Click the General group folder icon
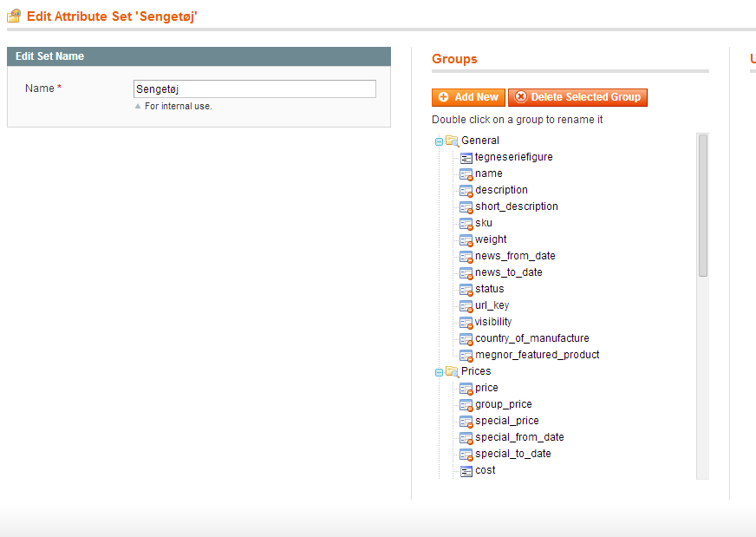The height and width of the screenshot is (537, 756). point(452,141)
